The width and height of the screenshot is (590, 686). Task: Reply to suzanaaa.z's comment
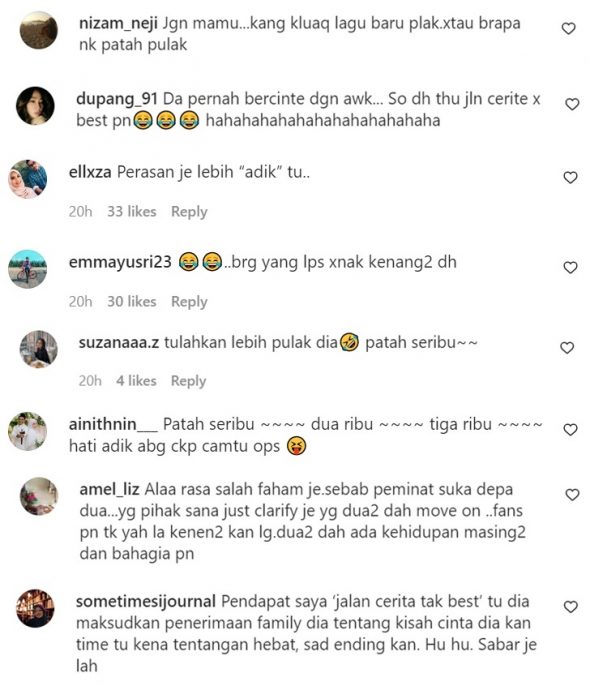click(x=189, y=381)
